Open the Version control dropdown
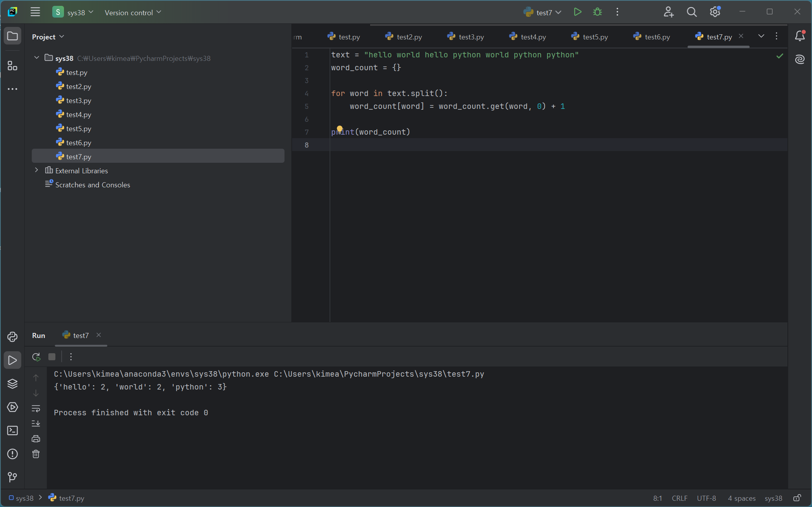Viewport: 812px width, 507px height. point(133,12)
